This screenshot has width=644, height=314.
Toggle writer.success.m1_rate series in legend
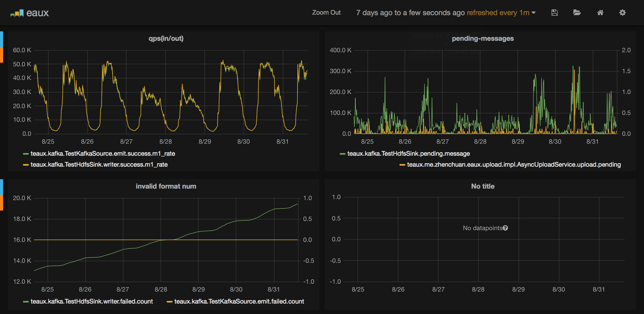[x=99, y=165]
